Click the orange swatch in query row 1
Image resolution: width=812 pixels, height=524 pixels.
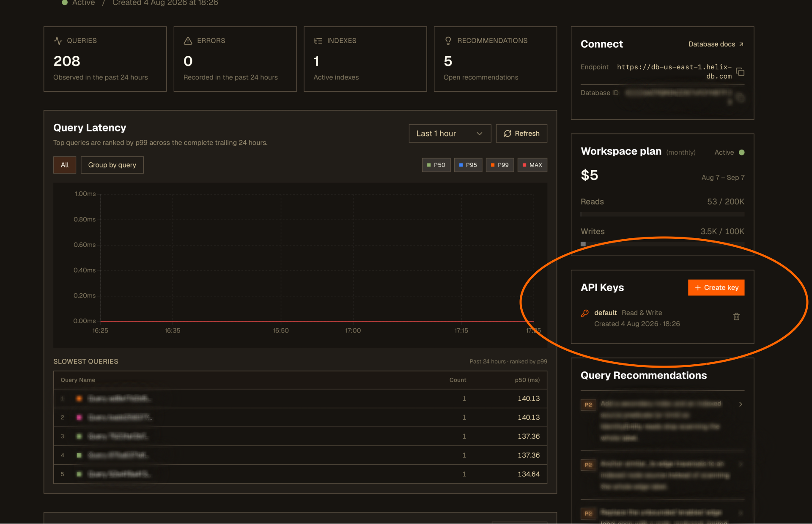[79, 398]
